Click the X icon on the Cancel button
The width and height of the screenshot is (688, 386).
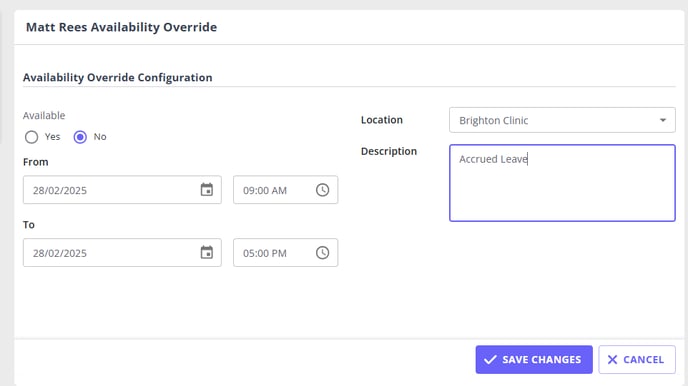coord(613,360)
